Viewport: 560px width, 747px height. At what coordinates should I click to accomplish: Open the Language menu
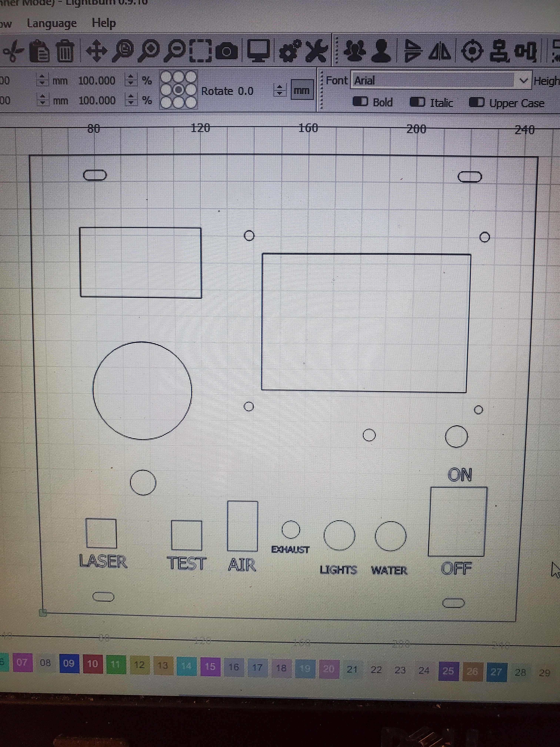[52, 24]
